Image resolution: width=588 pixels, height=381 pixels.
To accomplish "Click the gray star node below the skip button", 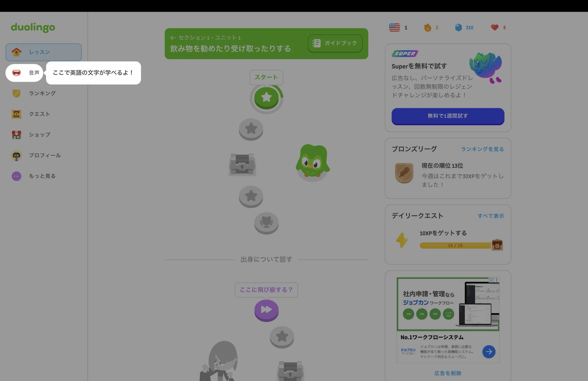I will (282, 337).
